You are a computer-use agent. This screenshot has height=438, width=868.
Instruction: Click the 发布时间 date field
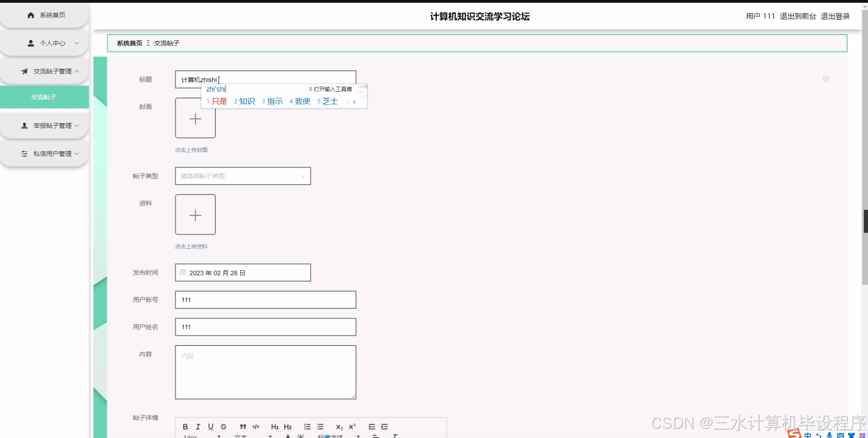243,272
